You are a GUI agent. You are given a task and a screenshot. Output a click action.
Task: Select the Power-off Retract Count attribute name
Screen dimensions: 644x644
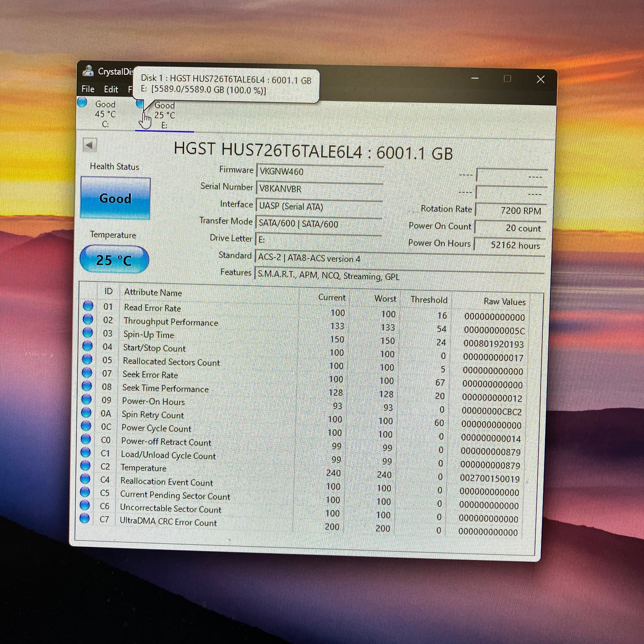pyautogui.click(x=166, y=442)
